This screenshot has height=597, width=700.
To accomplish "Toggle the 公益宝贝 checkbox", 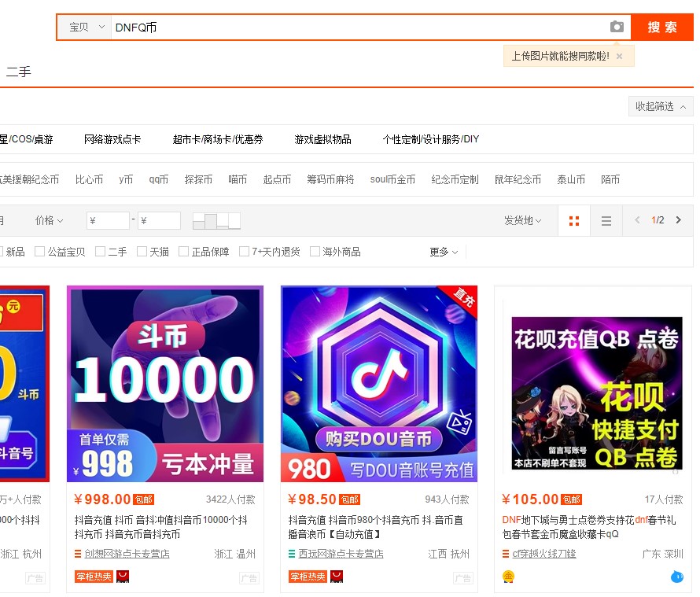I will (40, 252).
